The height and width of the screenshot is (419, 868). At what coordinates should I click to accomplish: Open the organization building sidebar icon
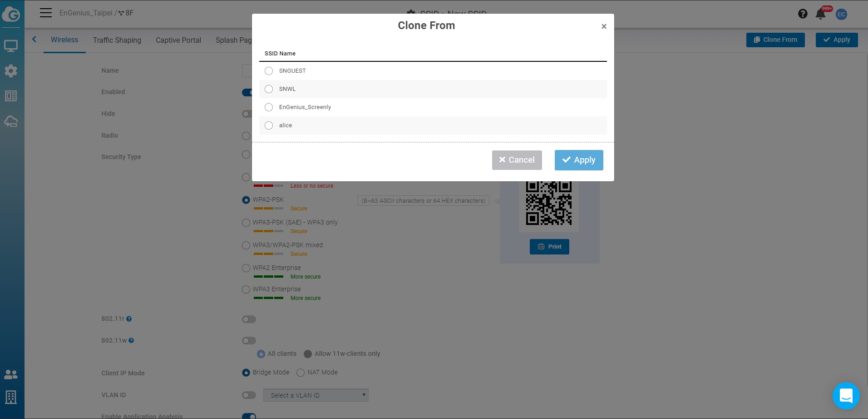tap(11, 397)
